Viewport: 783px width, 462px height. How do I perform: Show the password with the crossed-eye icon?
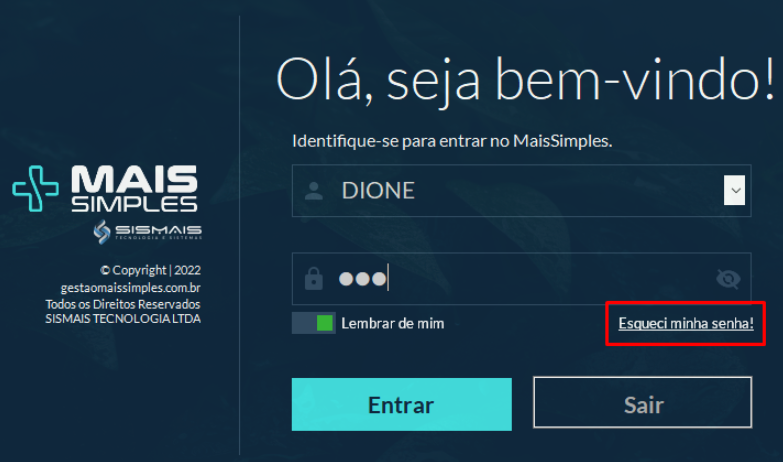point(728,279)
